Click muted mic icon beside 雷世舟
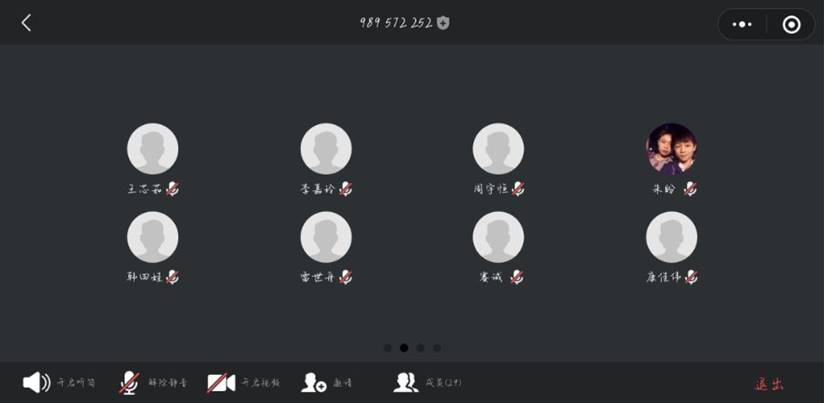The width and height of the screenshot is (824, 403). (x=345, y=277)
